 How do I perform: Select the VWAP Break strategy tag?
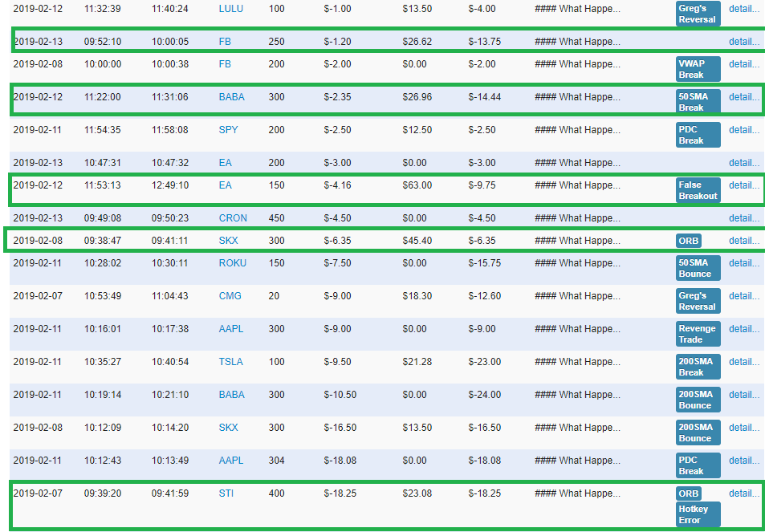click(x=697, y=68)
